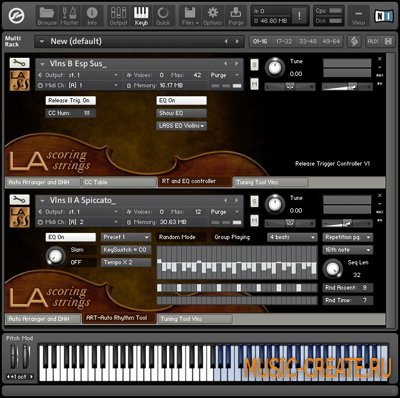400x398 pixels.
Task: Expand the Vlns II A Spiccato name dropdown
Action: [x=43, y=200]
